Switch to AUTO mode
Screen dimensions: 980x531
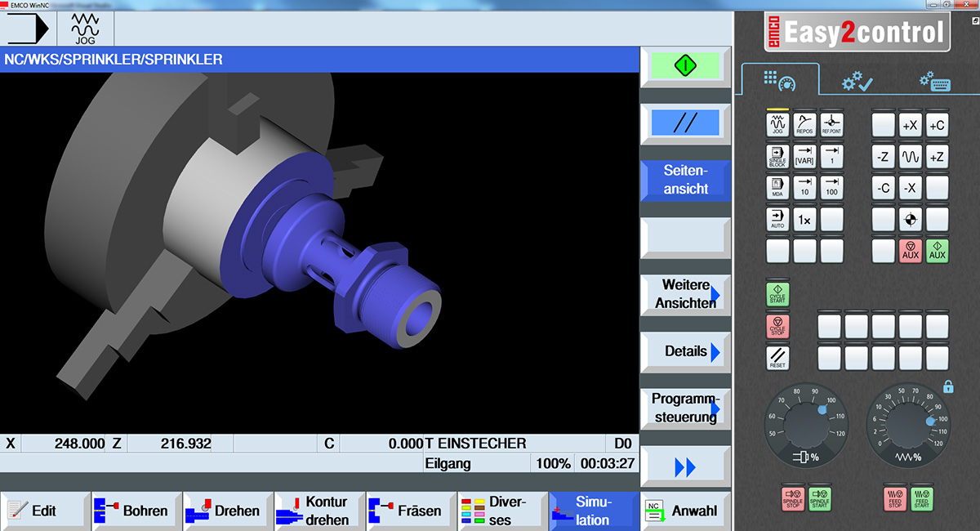tap(777, 219)
